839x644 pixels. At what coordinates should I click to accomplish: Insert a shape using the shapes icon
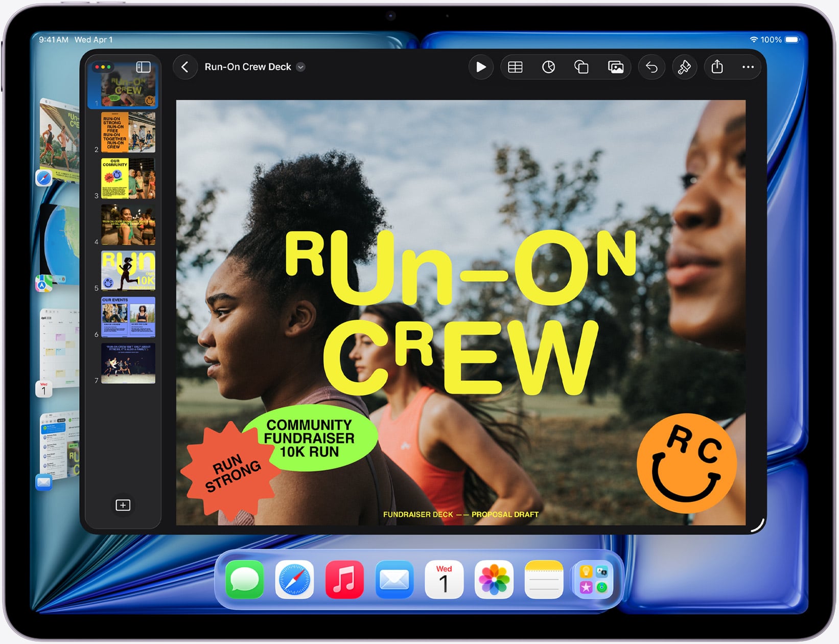[581, 67]
